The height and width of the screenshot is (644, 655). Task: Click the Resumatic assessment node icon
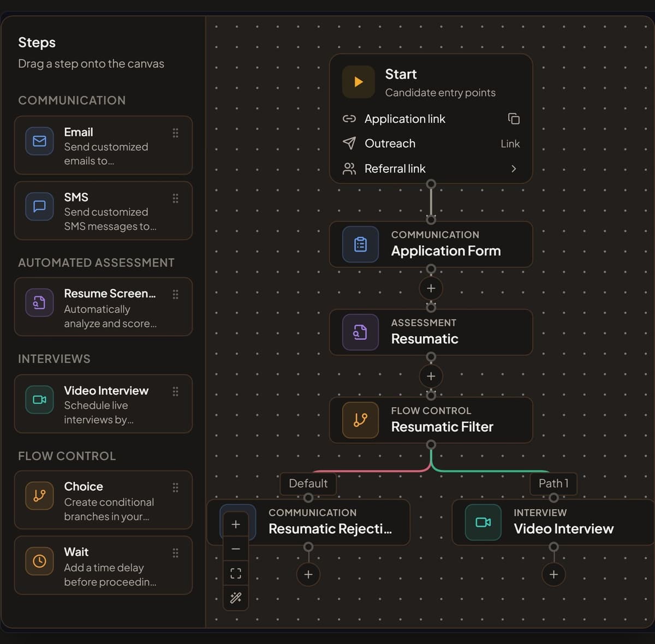pos(360,332)
